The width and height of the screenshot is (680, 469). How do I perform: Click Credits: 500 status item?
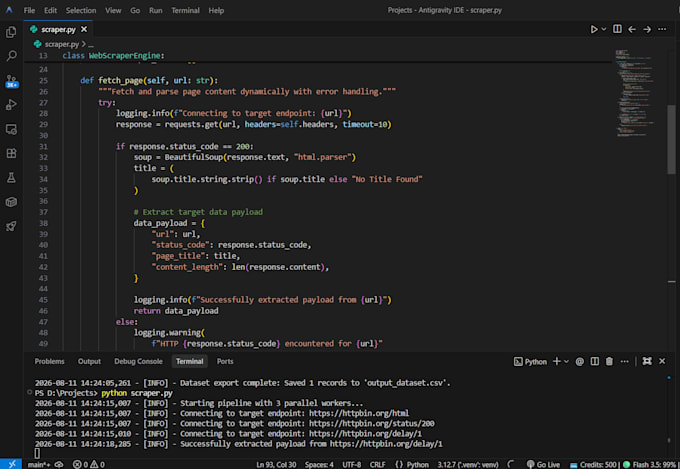593,464
